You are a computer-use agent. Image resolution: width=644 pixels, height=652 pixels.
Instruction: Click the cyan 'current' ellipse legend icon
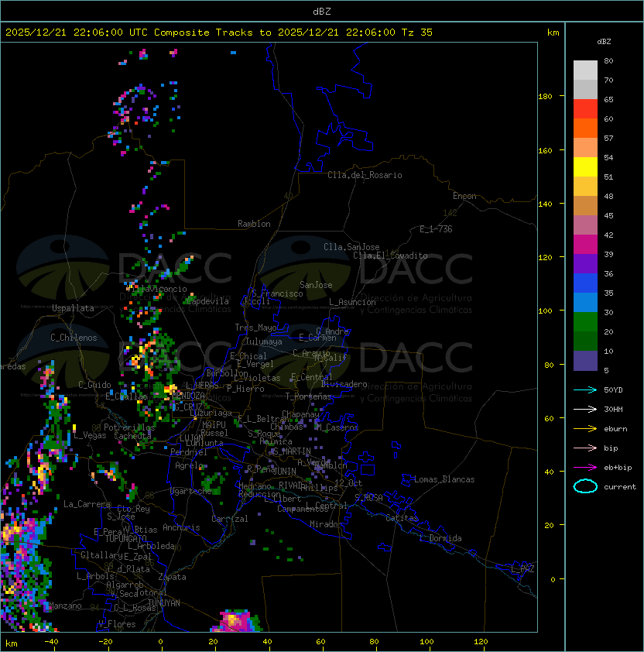(x=585, y=486)
